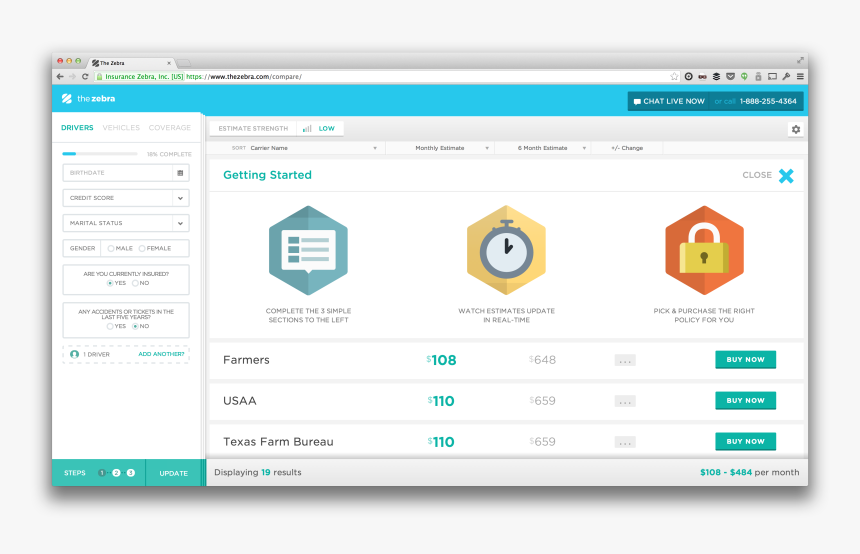The width and height of the screenshot is (860, 554).
Task: Open the Chrome hamburger menu
Action: click(800, 76)
